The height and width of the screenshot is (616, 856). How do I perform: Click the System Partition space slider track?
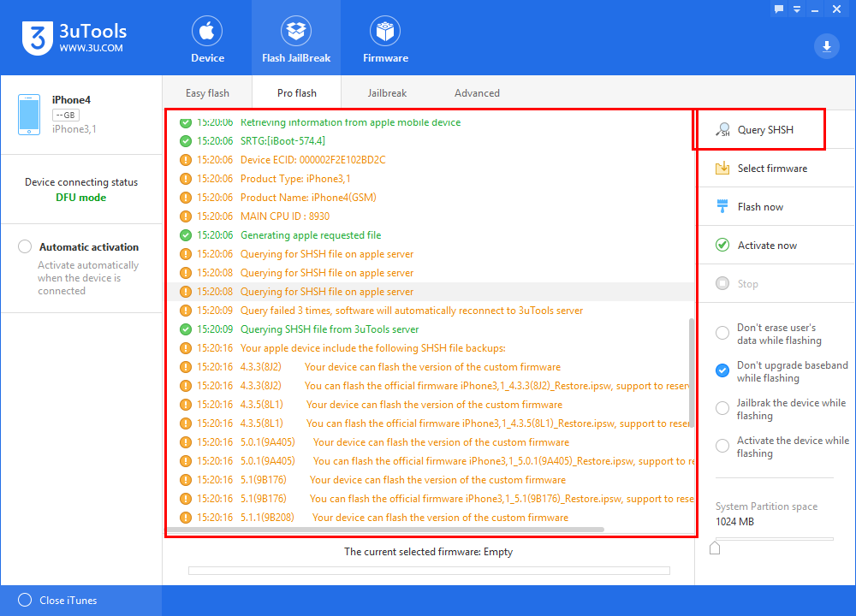pyautogui.click(x=775, y=539)
